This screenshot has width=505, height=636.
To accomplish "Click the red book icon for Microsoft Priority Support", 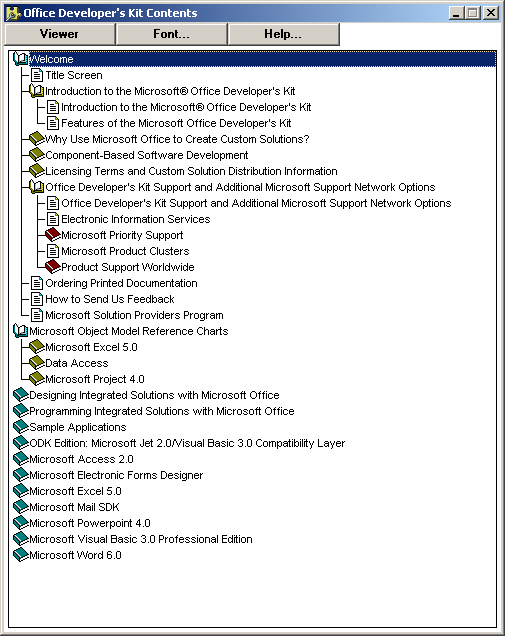I will coord(53,234).
